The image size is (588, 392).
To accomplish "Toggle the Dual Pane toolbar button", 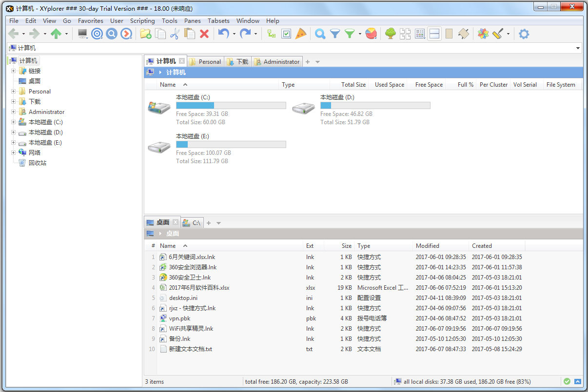I will click(434, 34).
